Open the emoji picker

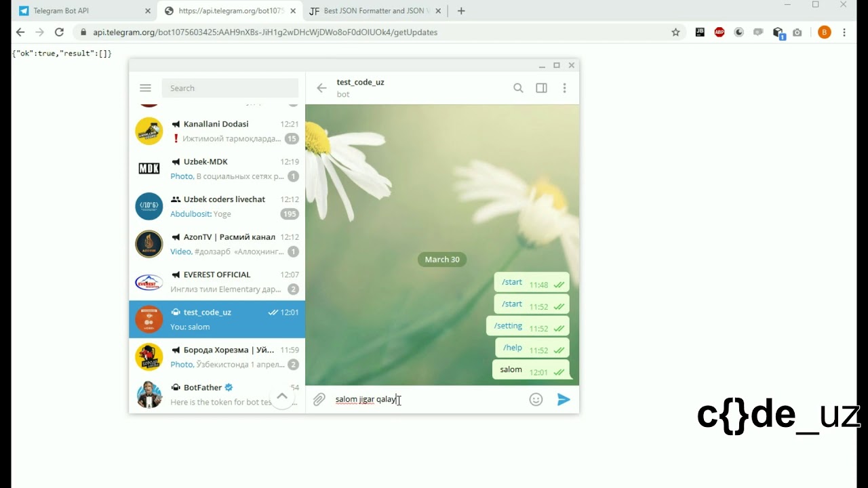536,400
